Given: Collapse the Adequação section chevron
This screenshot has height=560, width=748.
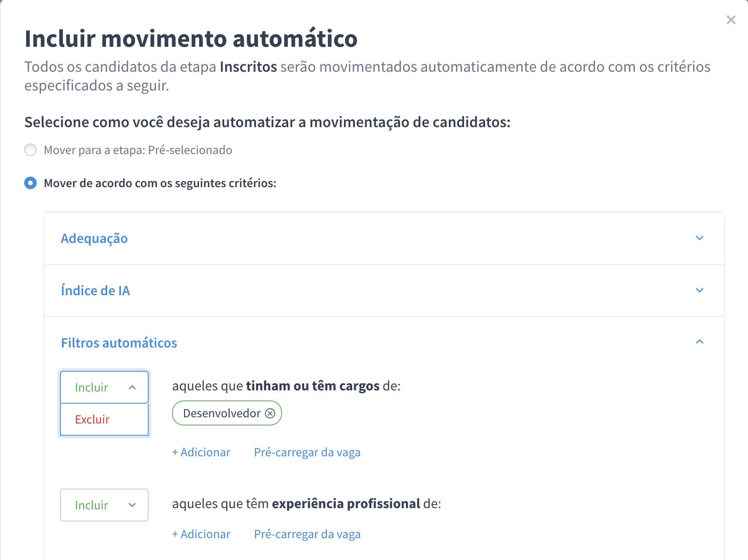Looking at the screenshot, I should coord(700,238).
